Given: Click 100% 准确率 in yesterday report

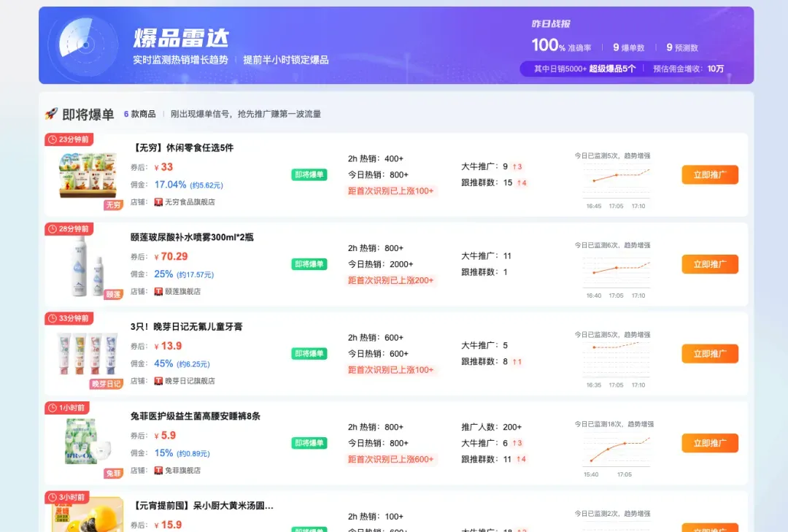Looking at the screenshot, I should click(561, 46).
